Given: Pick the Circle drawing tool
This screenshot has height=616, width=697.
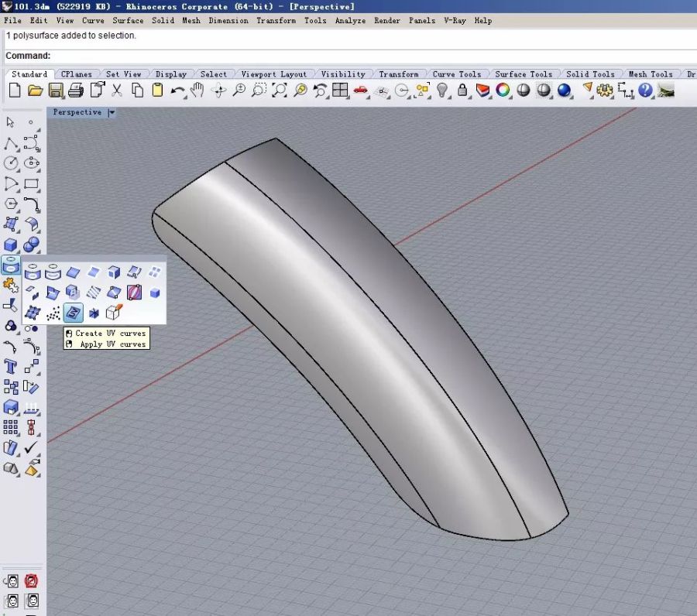Looking at the screenshot, I should [11, 163].
